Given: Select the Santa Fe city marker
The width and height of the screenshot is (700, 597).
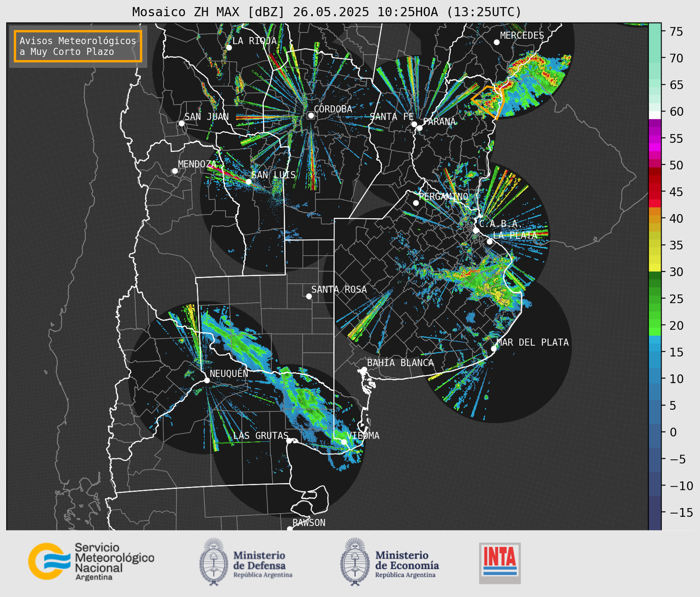Looking at the screenshot, I should pyautogui.click(x=414, y=124).
